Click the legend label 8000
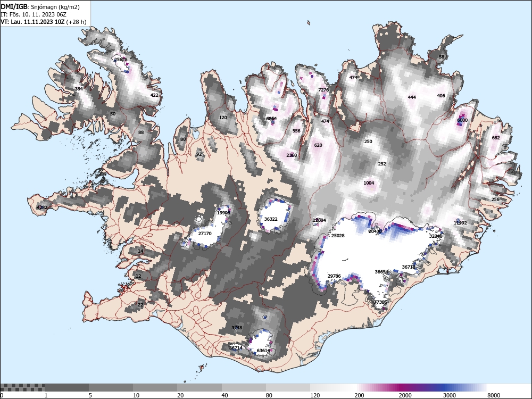532x399 pixels. [494, 395]
